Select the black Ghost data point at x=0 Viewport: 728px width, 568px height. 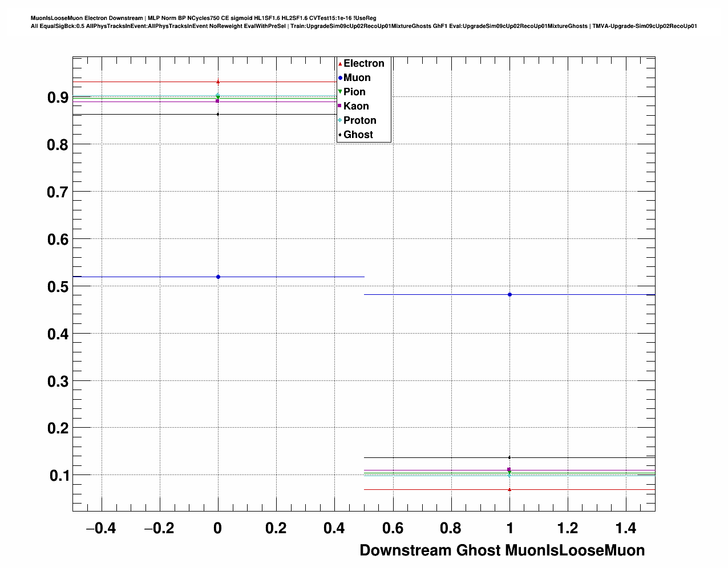tap(218, 114)
